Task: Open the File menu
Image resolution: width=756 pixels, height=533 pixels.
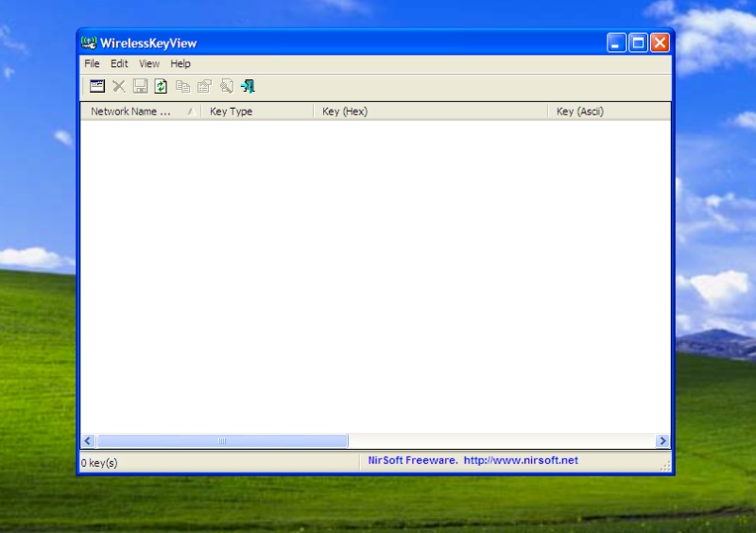Action: click(92, 63)
